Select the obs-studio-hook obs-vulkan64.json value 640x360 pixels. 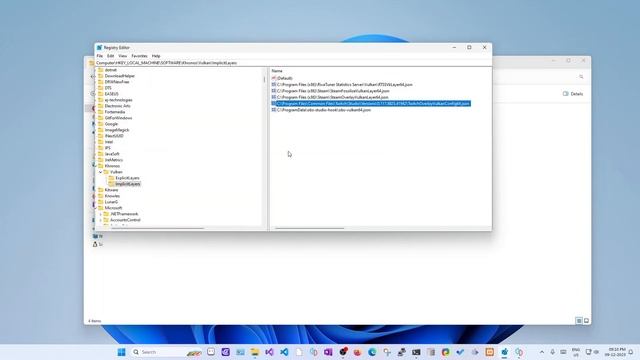point(324,110)
